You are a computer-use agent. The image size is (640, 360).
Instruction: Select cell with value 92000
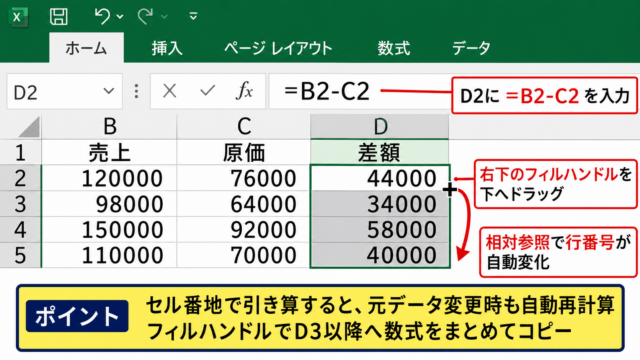[244, 229]
